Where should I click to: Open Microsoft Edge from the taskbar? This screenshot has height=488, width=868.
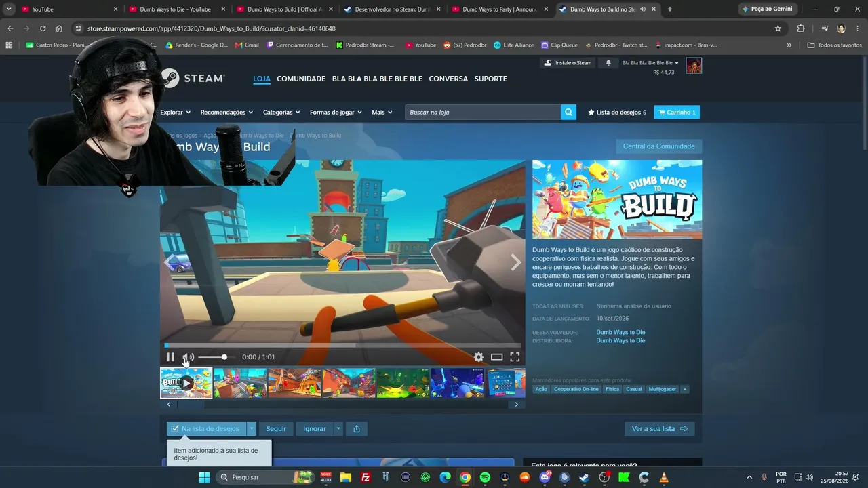point(445,477)
